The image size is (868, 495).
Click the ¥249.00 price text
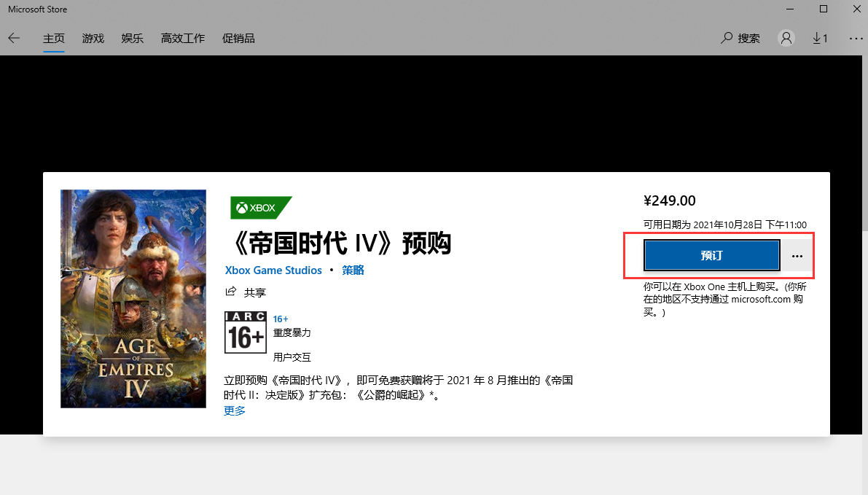669,200
